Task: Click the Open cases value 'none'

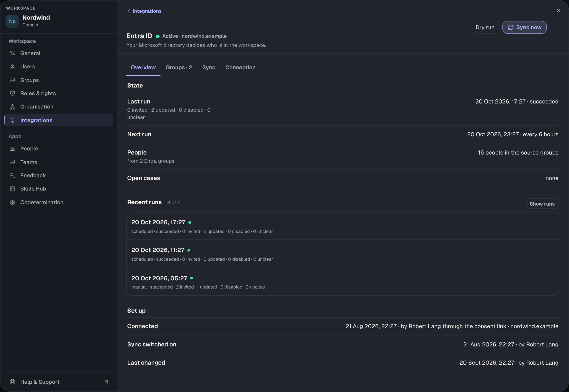Action: [552, 178]
